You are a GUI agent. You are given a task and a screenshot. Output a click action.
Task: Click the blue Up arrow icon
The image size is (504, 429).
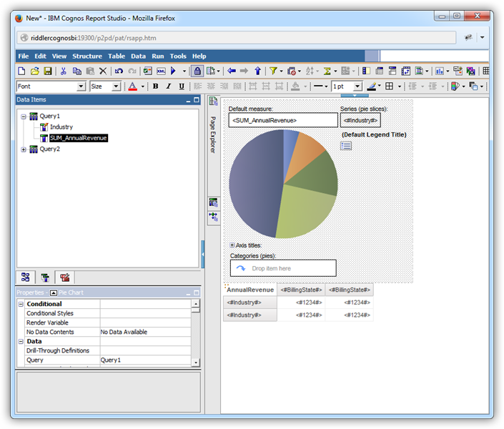[257, 71]
